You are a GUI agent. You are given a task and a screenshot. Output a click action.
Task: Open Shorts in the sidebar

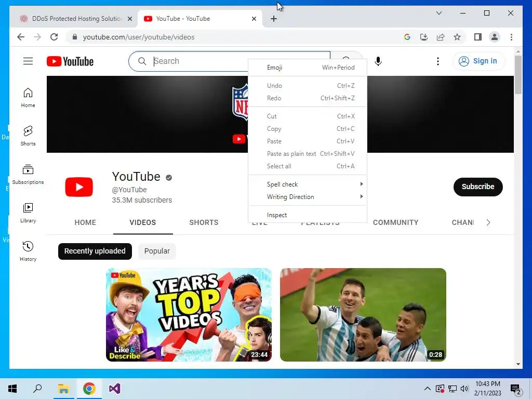(28, 136)
